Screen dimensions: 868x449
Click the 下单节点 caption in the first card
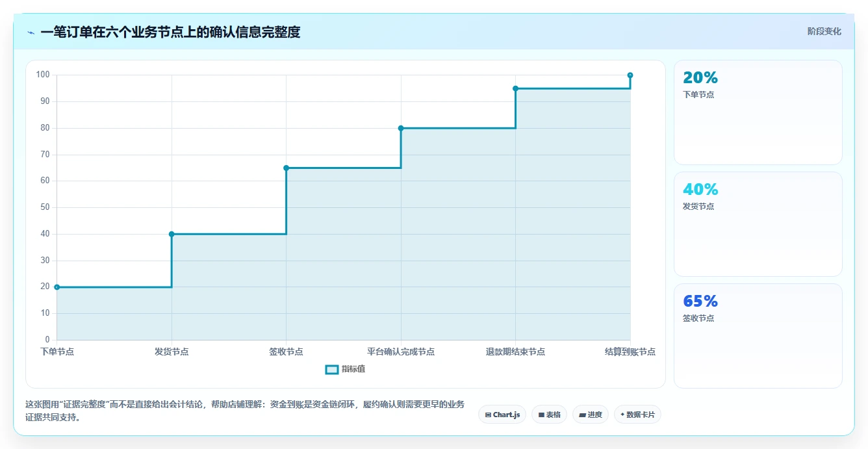coord(698,95)
